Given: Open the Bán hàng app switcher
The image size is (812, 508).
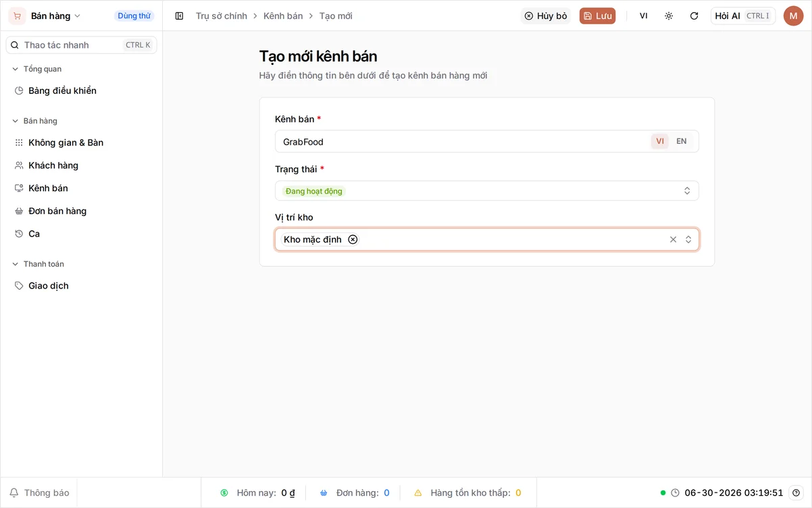Looking at the screenshot, I should coord(55,16).
